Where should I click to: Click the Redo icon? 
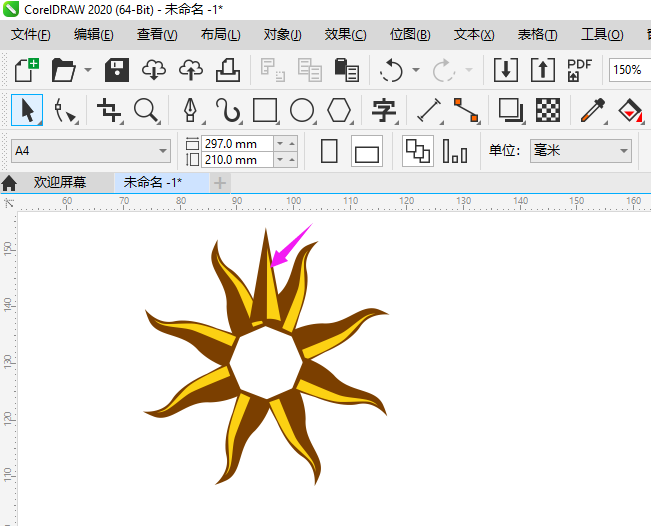pyautogui.click(x=444, y=70)
